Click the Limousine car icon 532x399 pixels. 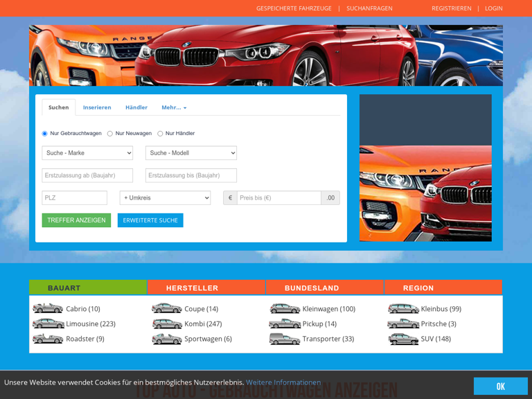point(48,323)
